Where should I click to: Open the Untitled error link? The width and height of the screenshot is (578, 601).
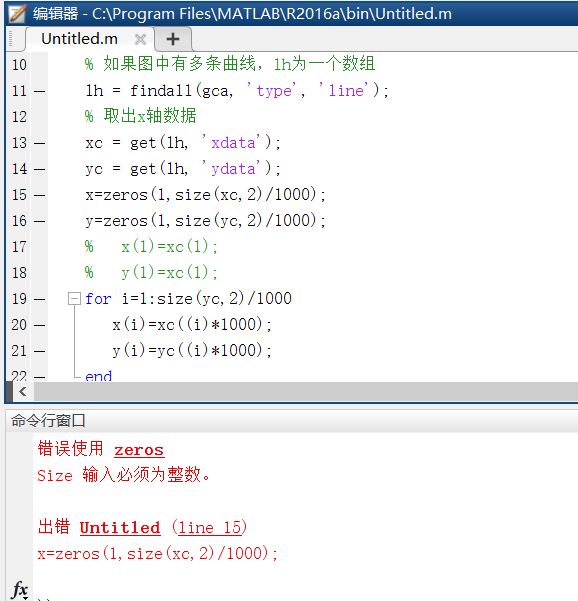click(x=120, y=527)
